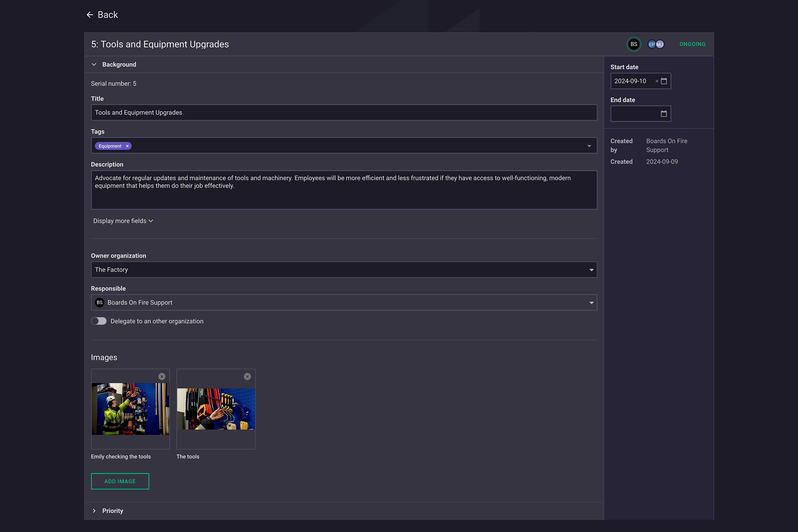Click the Title input field
The height and width of the screenshot is (532, 798).
tap(344, 112)
